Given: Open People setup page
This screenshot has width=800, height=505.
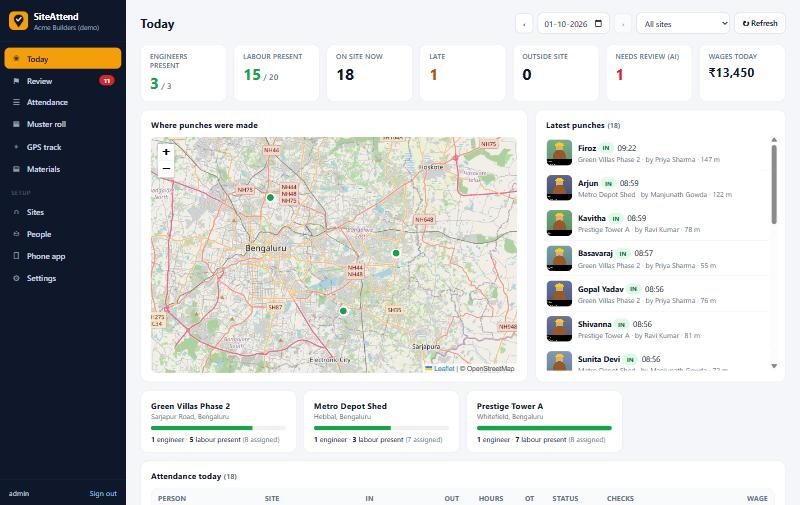Looking at the screenshot, I should 63,234.
